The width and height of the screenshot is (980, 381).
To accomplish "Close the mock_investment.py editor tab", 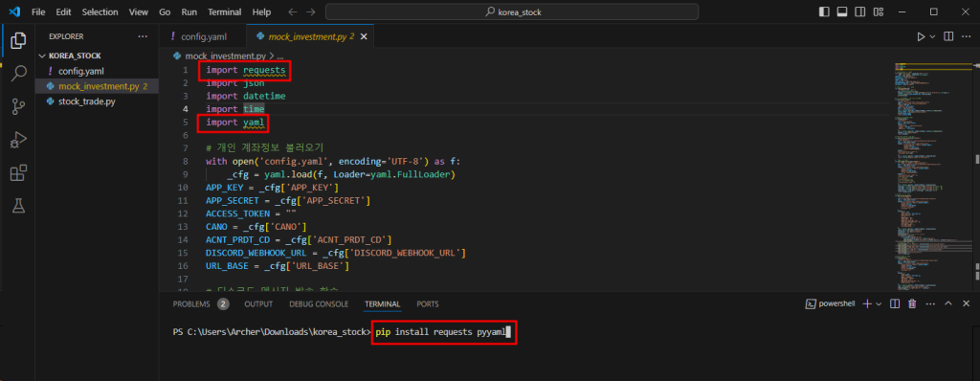I will (363, 37).
